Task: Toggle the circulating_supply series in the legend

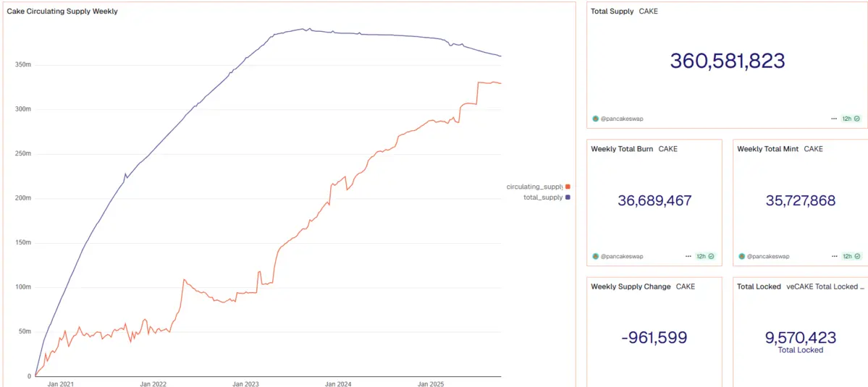Action: coord(534,187)
